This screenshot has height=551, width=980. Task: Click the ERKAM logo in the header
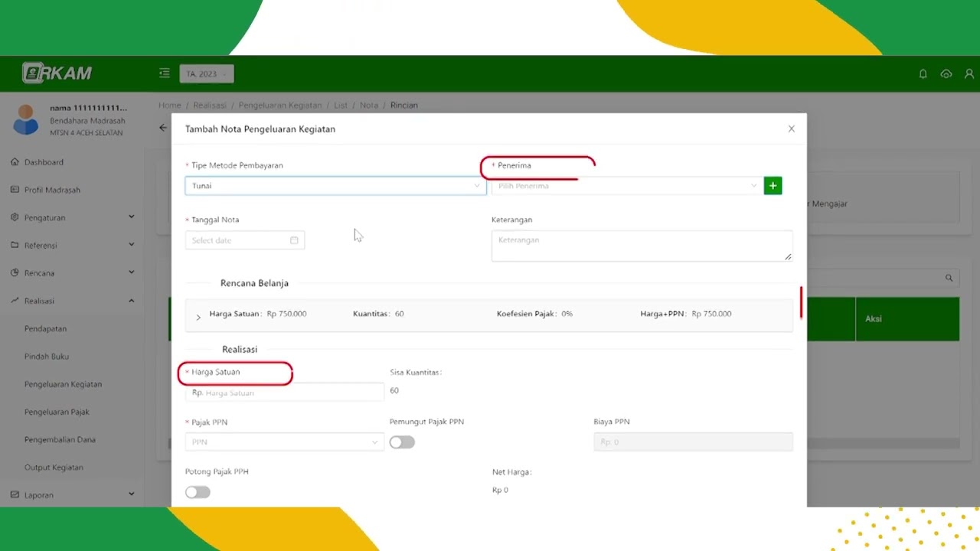click(x=57, y=73)
